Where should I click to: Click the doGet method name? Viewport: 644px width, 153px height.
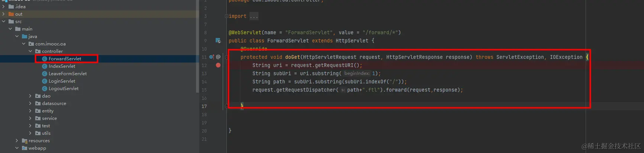pos(293,57)
